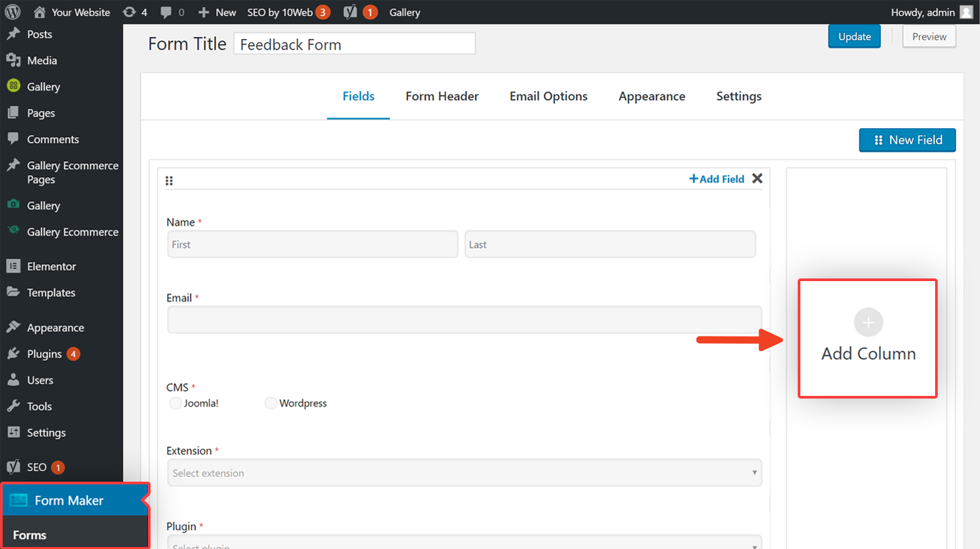Open the updates icon showing 4

[129, 12]
